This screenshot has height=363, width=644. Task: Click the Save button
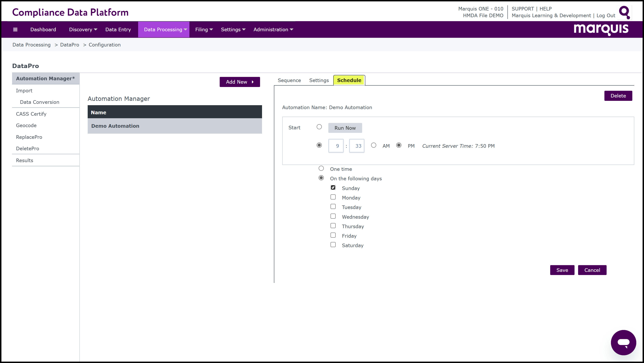coord(562,270)
